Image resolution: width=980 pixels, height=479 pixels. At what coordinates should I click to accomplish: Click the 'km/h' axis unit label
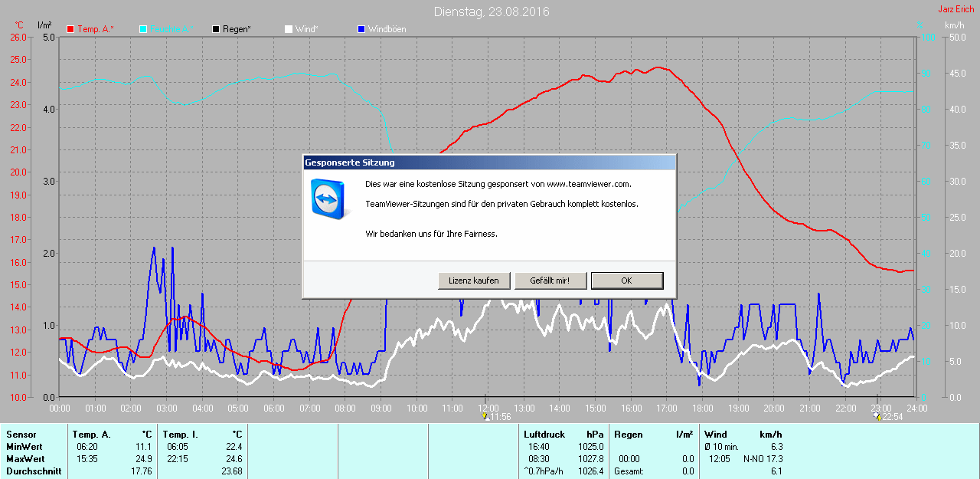coord(954,25)
